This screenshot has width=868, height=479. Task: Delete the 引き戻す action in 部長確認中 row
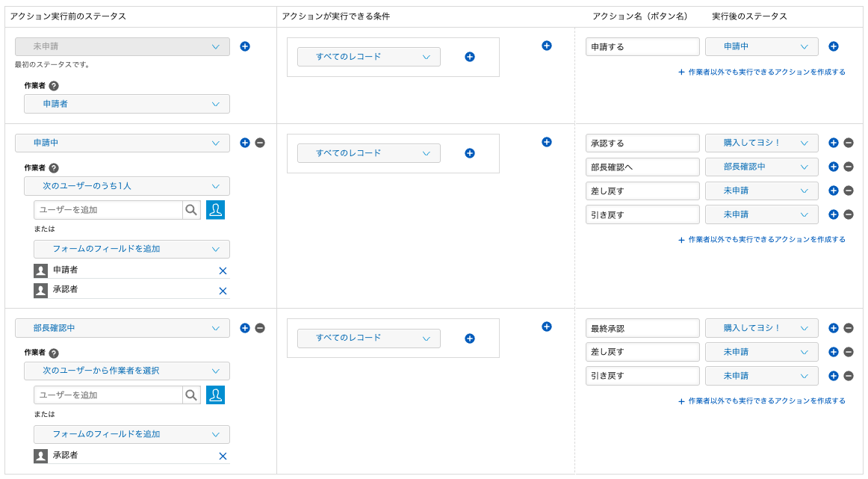[x=849, y=376]
